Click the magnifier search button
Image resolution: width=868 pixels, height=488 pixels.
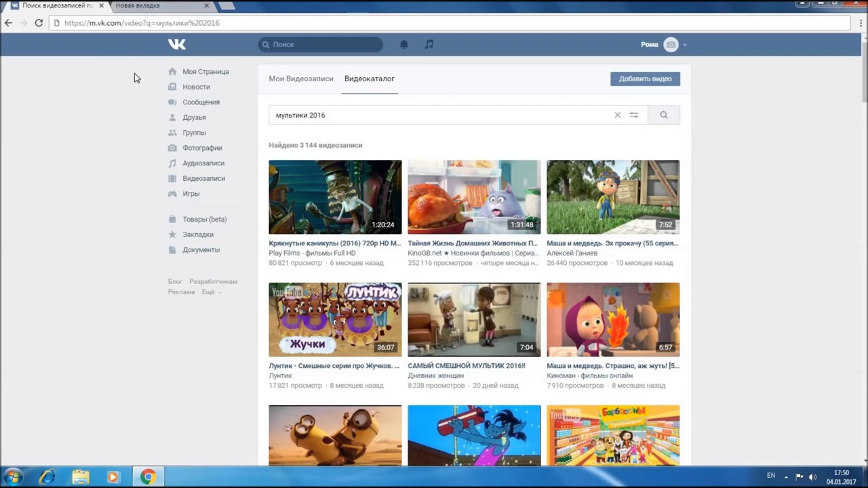pos(664,115)
